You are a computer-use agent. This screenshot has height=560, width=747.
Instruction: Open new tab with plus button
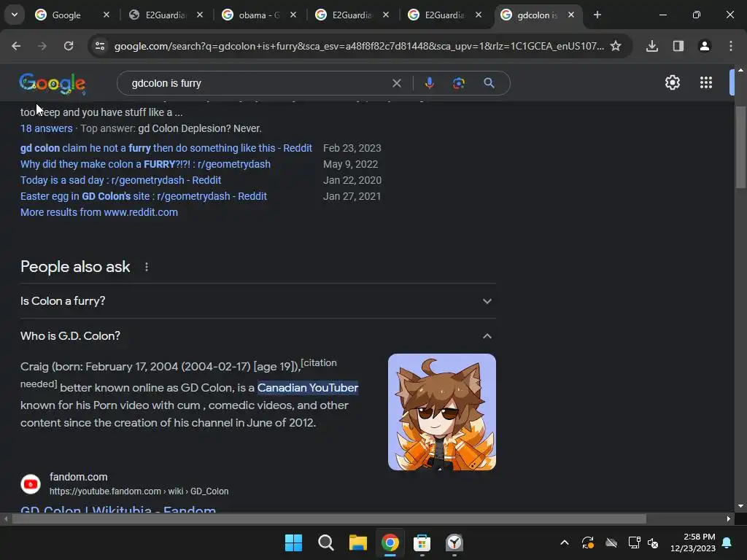coord(597,15)
